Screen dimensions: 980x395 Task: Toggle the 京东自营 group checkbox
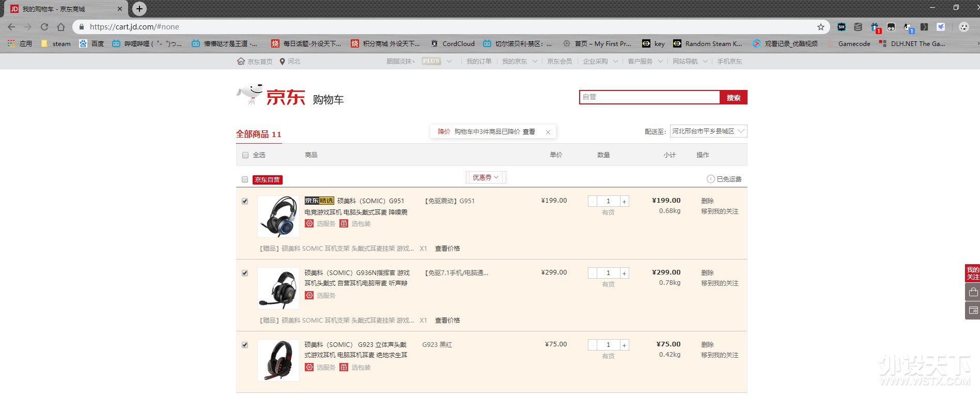[245, 179]
